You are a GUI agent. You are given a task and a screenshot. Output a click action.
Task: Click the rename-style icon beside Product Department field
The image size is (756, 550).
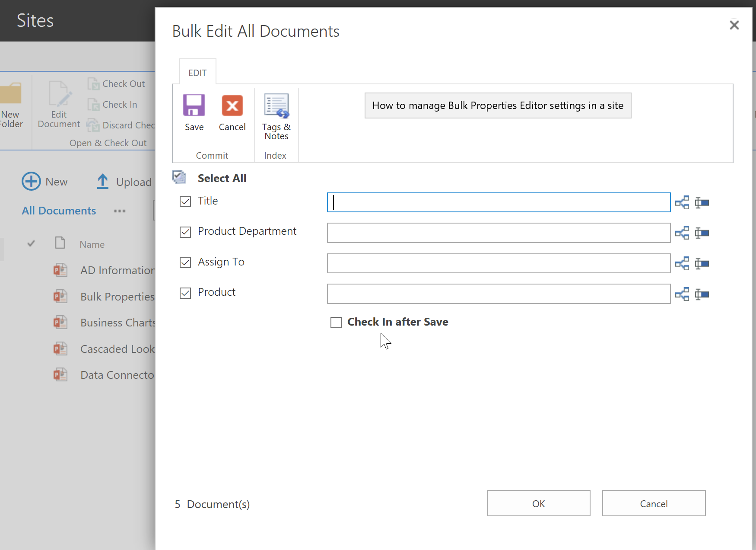[x=702, y=233]
